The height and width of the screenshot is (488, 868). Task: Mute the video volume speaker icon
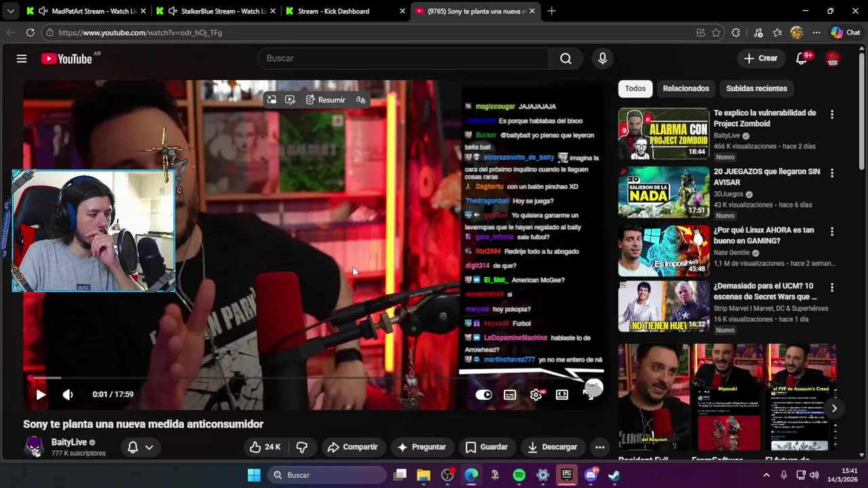pyautogui.click(x=68, y=394)
